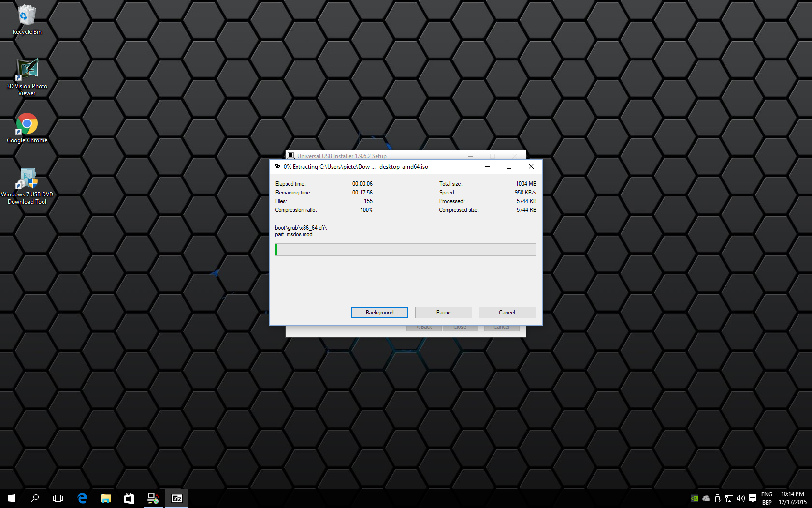Click the 'Files:' label
Viewport: 812px width, 508px height.
coord(281,201)
